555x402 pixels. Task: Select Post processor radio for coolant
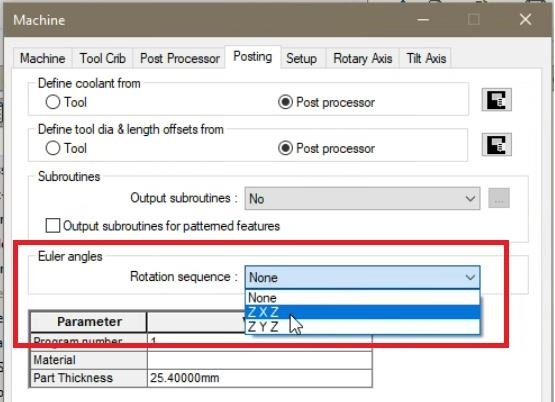click(285, 102)
